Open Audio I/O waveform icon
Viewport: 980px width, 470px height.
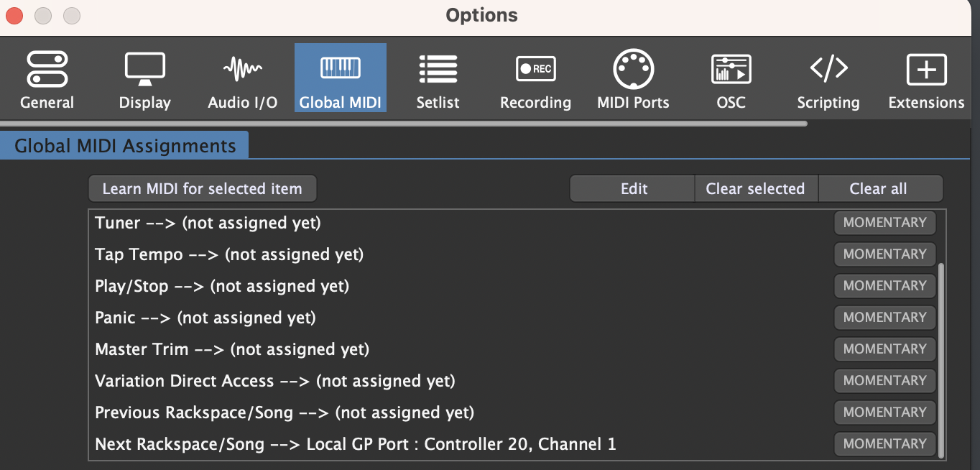(242, 69)
